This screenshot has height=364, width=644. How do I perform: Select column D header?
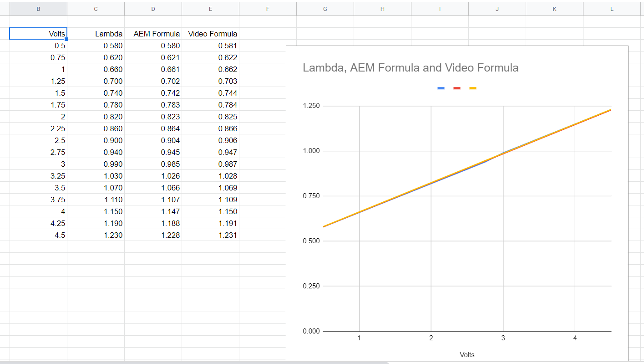[x=153, y=9]
